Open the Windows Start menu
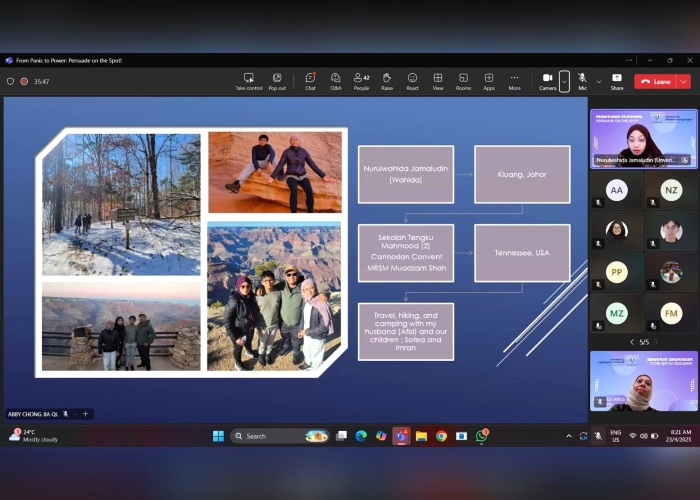This screenshot has height=500, width=700. [218, 436]
